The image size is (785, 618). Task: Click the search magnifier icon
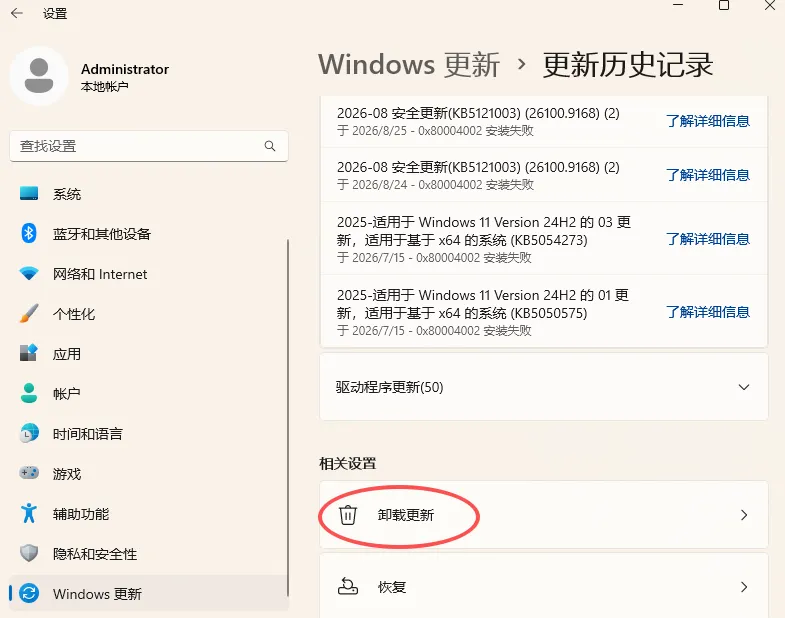(x=270, y=146)
